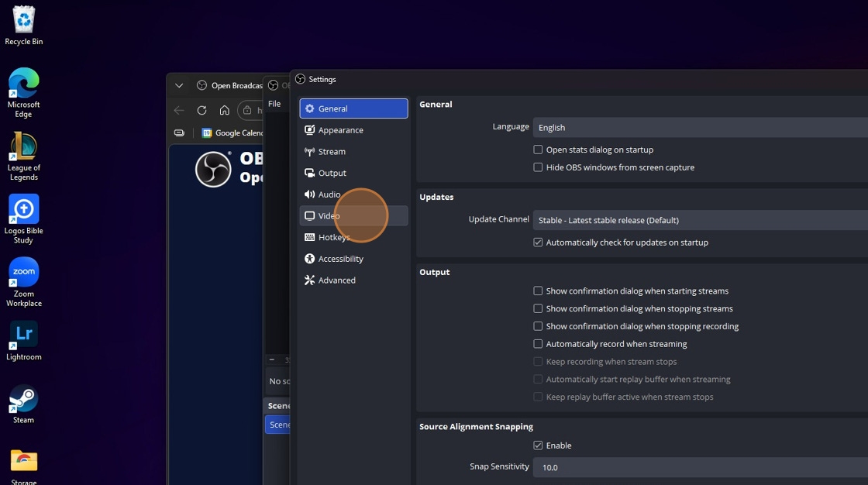Enable confirmation dialog when stopping streams
The height and width of the screenshot is (485, 868).
pos(538,308)
